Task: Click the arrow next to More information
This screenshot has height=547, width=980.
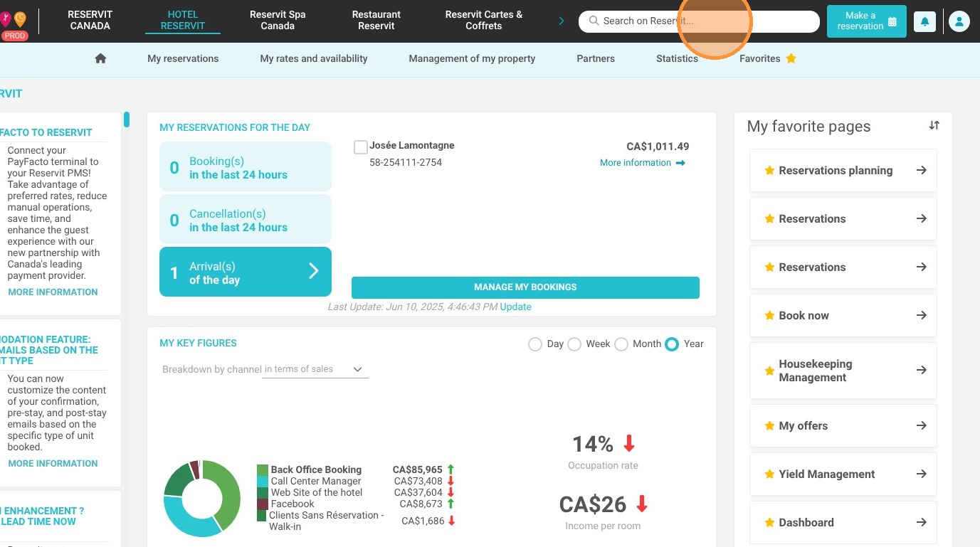Action: (x=680, y=163)
